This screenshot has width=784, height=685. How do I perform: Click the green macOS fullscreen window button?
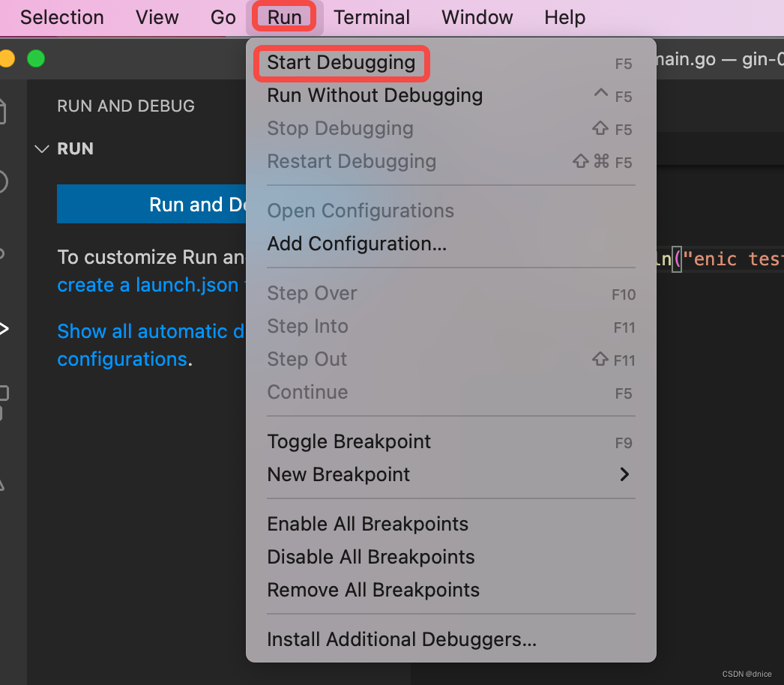[x=35, y=58]
